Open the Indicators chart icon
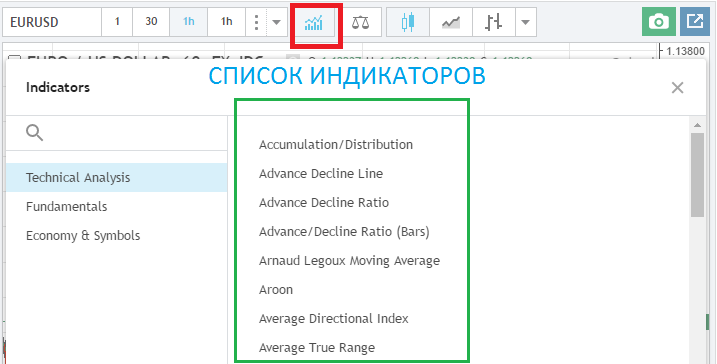This screenshot has width=717, height=364. click(x=314, y=22)
